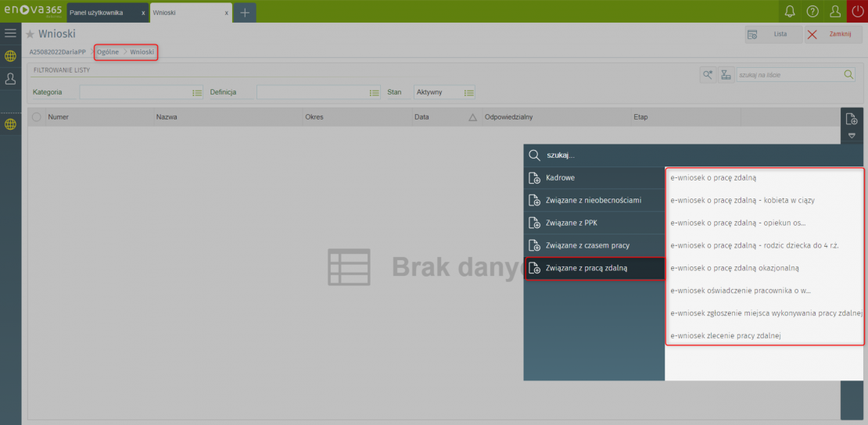Choose e-wniosek o pracę zdalną okazjonalną
This screenshot has width=868, height=425.
[735, 268]
